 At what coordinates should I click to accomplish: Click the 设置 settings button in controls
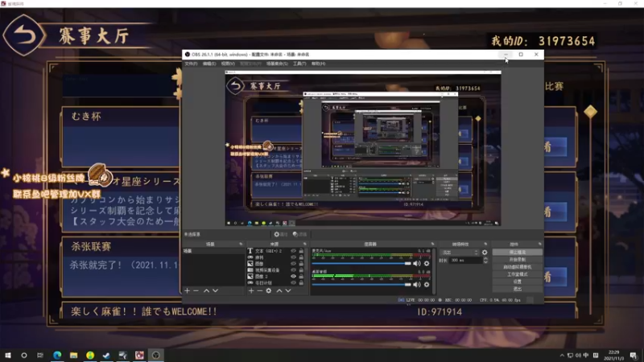click(x=517, y=282)
